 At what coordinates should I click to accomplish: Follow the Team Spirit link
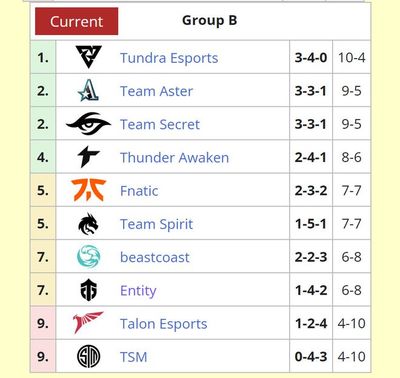pyautogui.click(x=156, y=224)
